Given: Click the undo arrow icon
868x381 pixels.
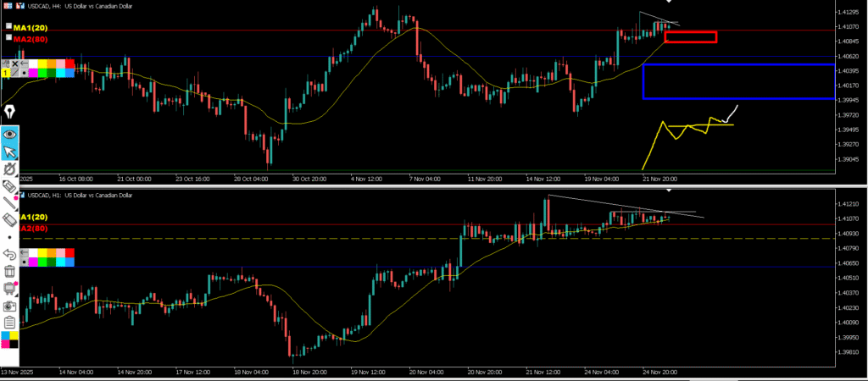Looking at the screenshot, I should [9, 253].
